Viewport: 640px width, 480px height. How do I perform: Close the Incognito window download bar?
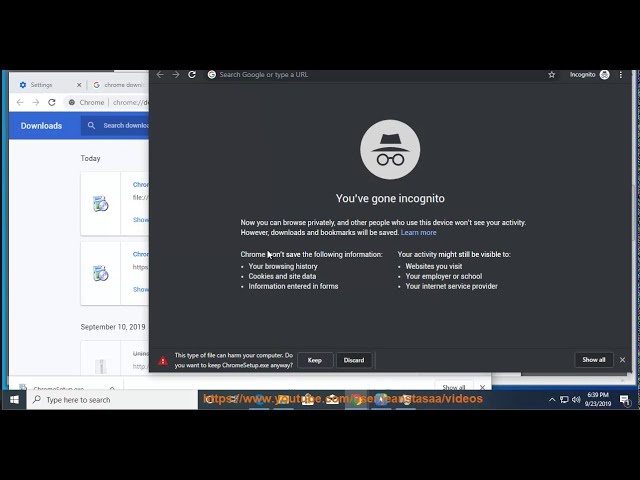pyautogui.click(x=622, y=360)
